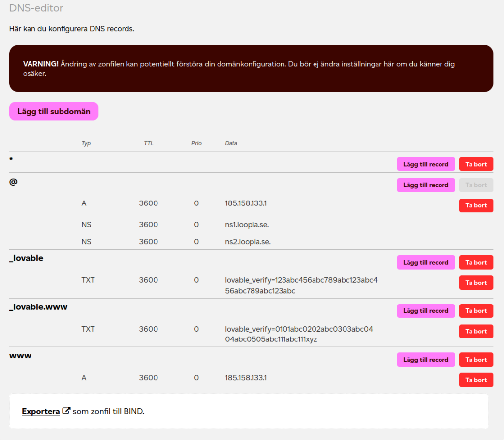Add a record under _lovable subdomain

pyautogui.click(x=426, y=263)
